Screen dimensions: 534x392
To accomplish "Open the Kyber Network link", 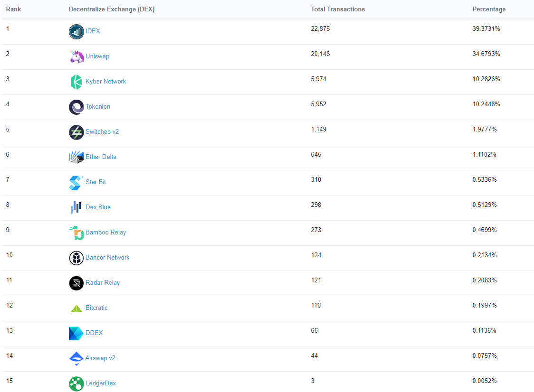I will [105, 81].
